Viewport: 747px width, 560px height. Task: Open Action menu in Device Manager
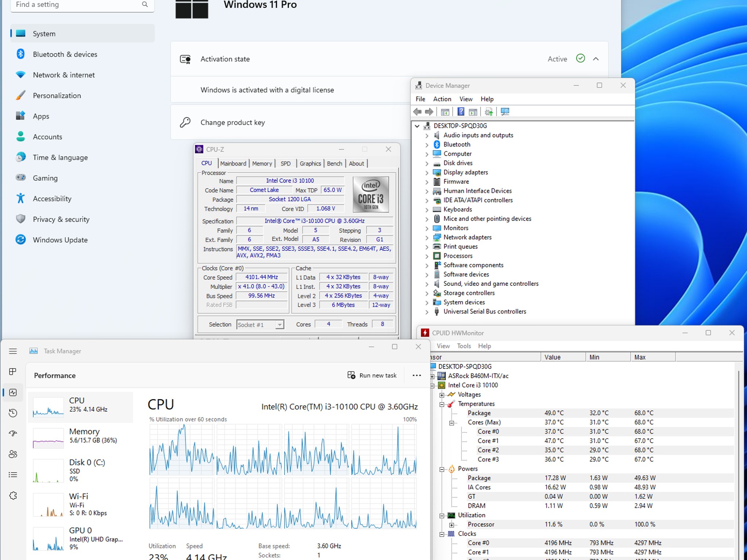442,99
